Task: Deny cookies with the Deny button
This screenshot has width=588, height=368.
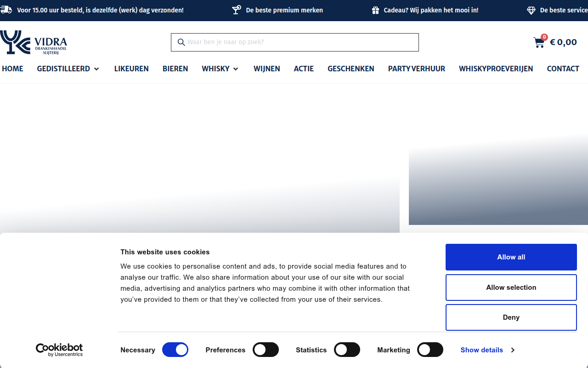Action: pyautogui.click(x=511, y=317)
